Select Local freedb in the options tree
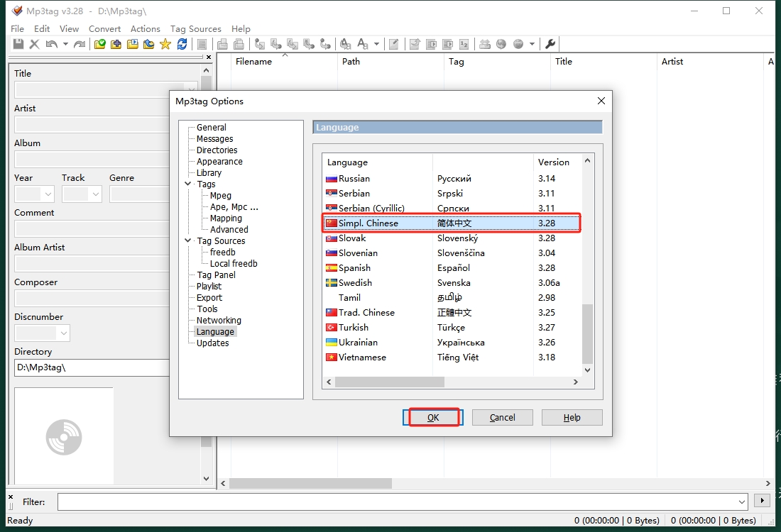781x532 pixels. tap(234, 264)
